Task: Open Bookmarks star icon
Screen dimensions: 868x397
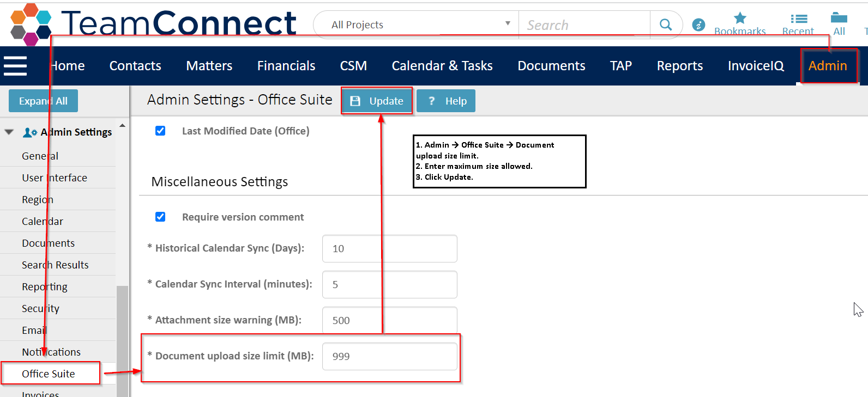Action: pyautogui.click(x=740, y=19)
